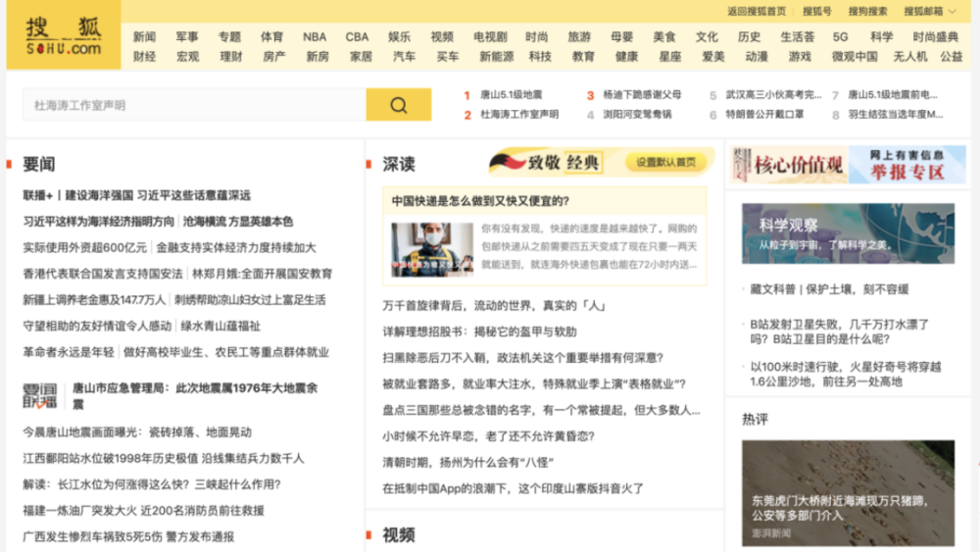Image resolution: width=980 pixels, height=559 pixels.
Task: Open the courier article masked man thumbnail
Action: coord(432,249)
